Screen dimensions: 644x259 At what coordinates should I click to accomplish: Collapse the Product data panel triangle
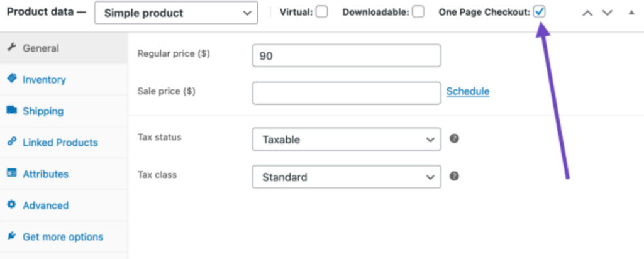coord(631,13)
